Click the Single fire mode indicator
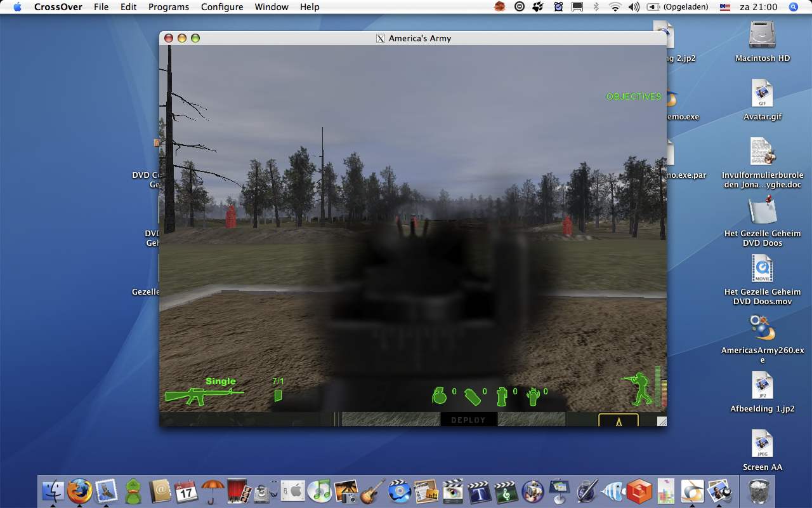Screen dimensions: 812x508 point(221,381)
